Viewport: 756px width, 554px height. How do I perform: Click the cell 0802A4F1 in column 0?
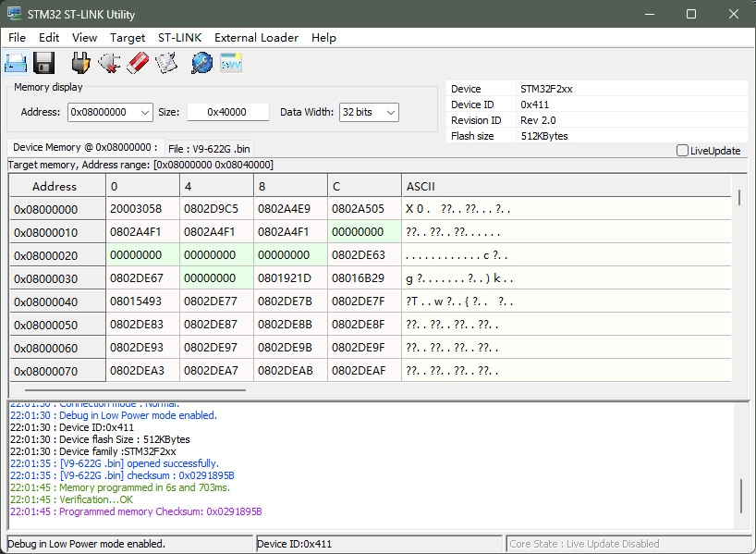142,232
